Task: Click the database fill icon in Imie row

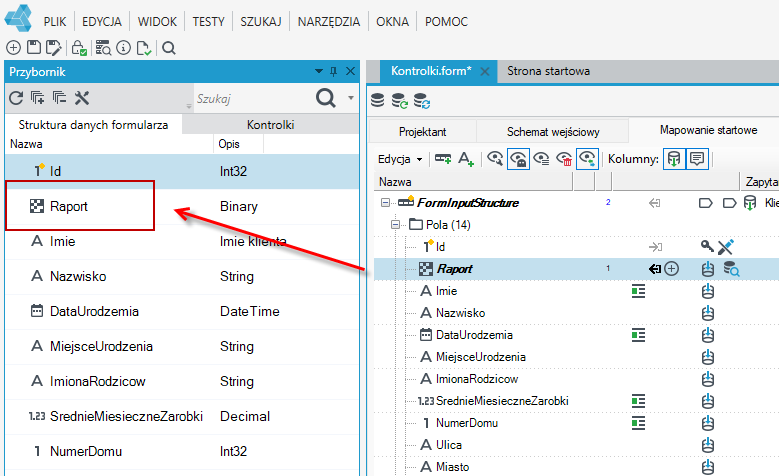Action: pos(708,291)
